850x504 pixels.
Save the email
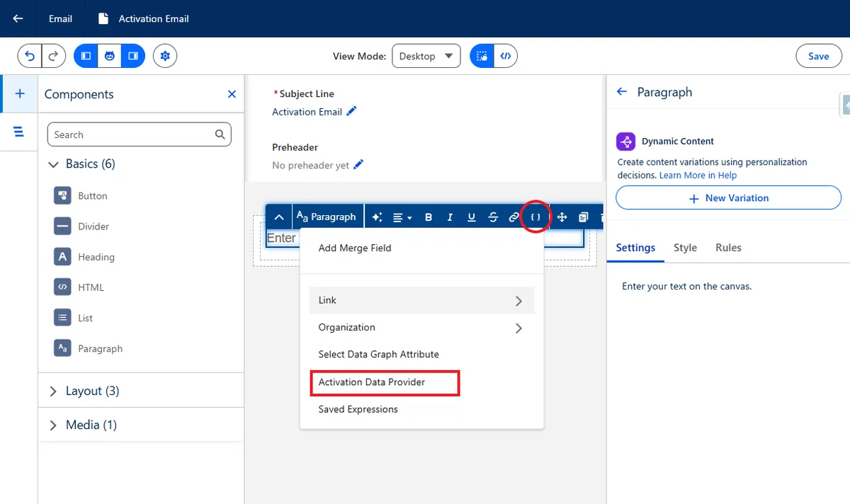[x=818, y=56]
